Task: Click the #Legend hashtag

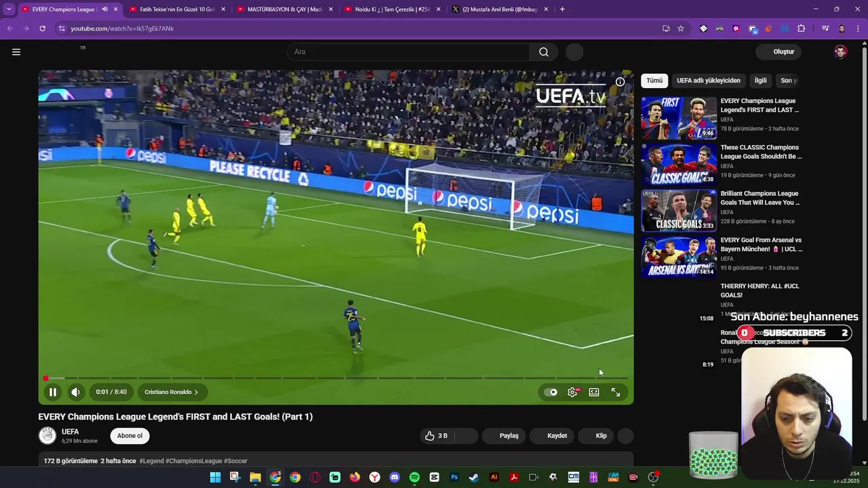Action: 151,461
